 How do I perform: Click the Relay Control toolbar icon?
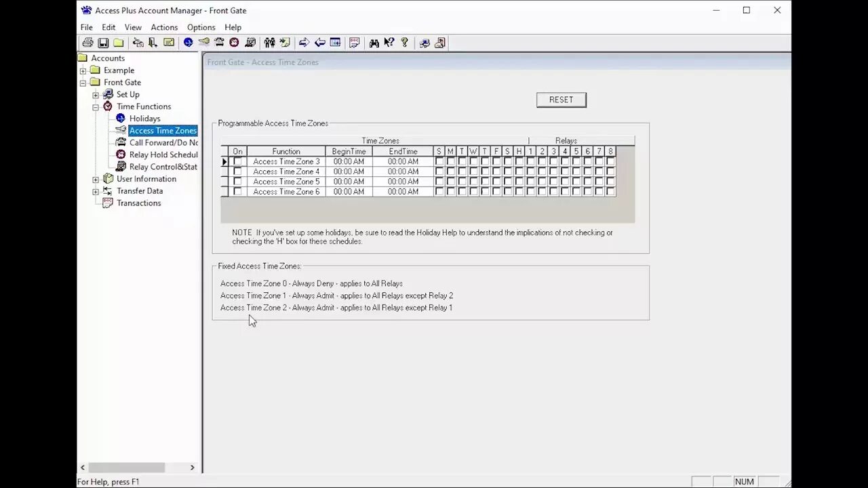(x=250, y=43)
